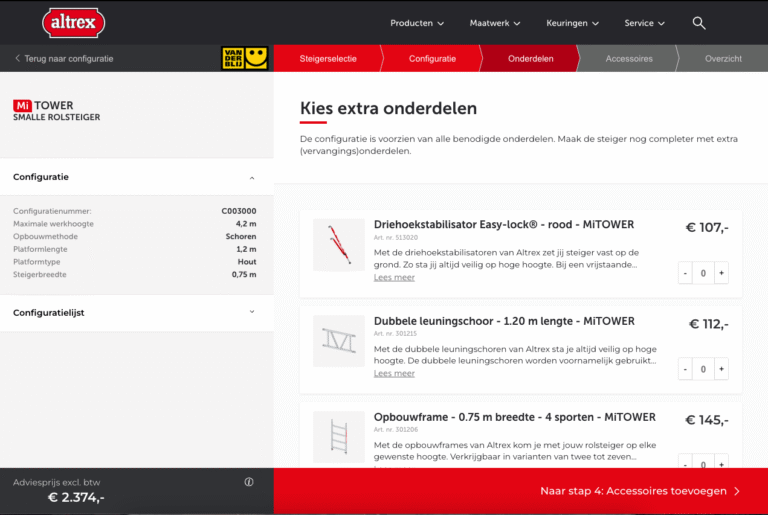Click the Kies extra onderdelen heading

[x=388, y=108]
